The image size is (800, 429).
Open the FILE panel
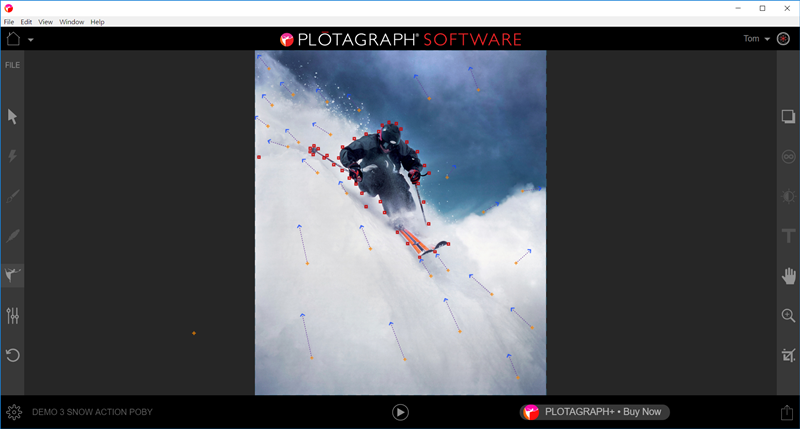12,65
